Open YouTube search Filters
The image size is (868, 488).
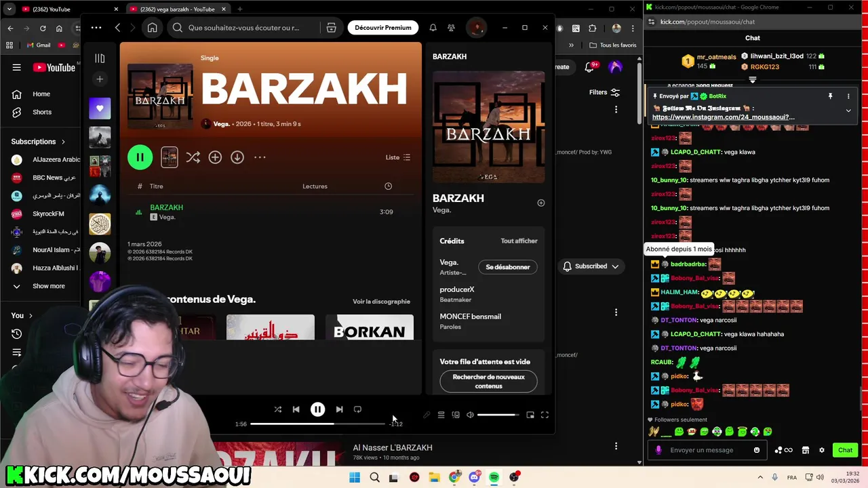pos(604,92)
